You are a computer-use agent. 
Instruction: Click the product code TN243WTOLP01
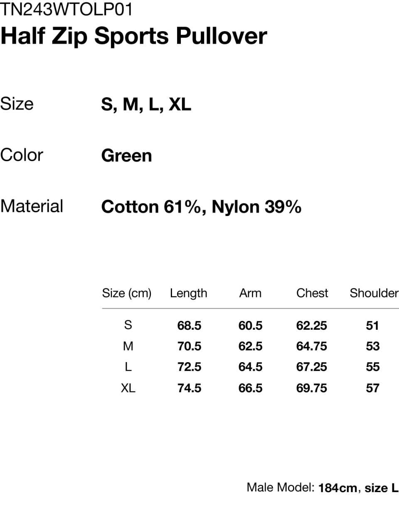pos(66,9)
